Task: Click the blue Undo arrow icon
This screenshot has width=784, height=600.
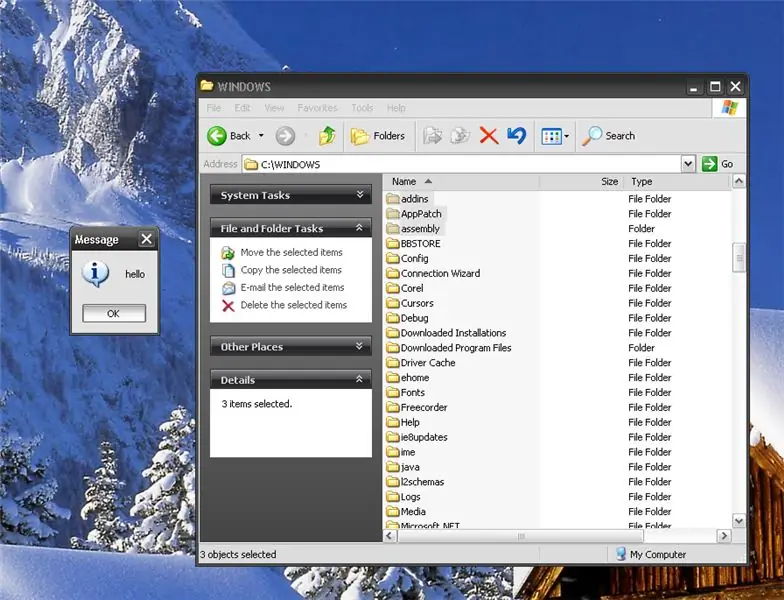Action: pos(516,135)
